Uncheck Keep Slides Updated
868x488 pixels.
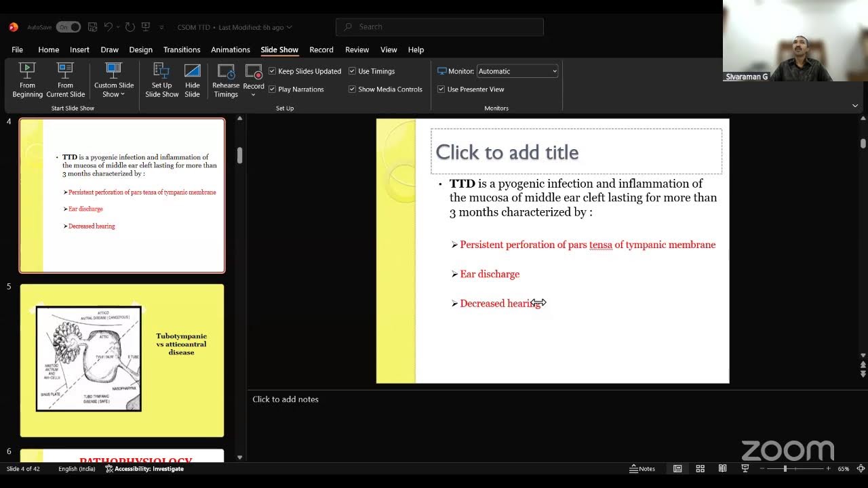(272, 71)
